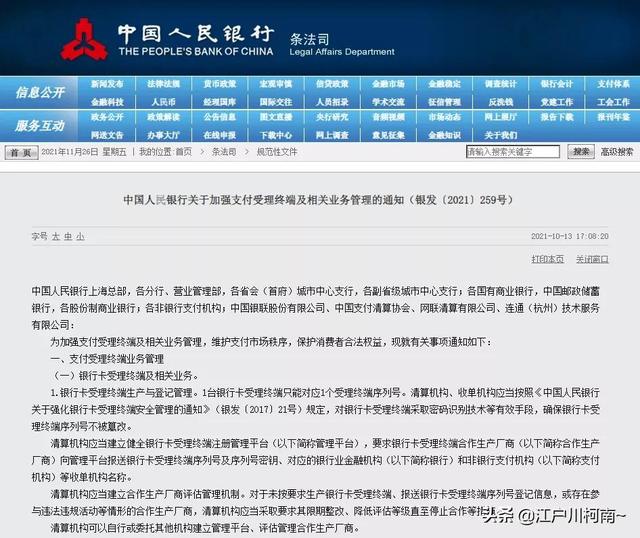This screenshot has height=538, width=640.
Task: Go to the 人民币 section
Action: coord(163,102)
